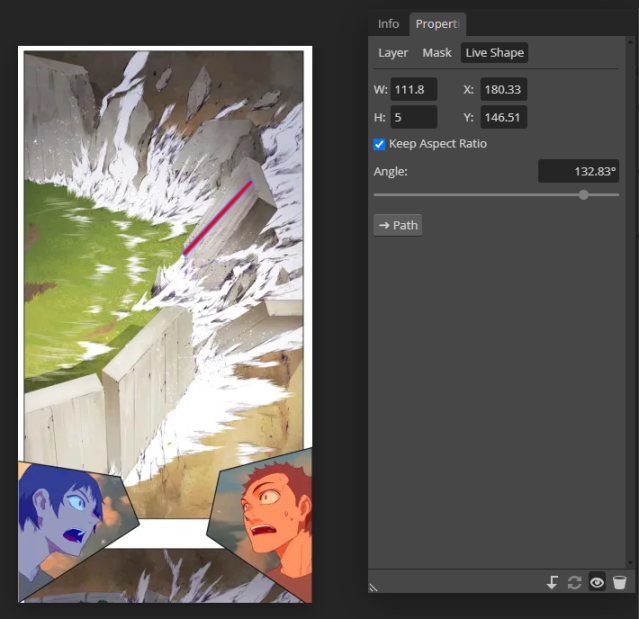Screen dimensions: 639x619
Task: Click the Keep Aspect Ratio label
Action: pyautogui.click(x=438, y=144)
